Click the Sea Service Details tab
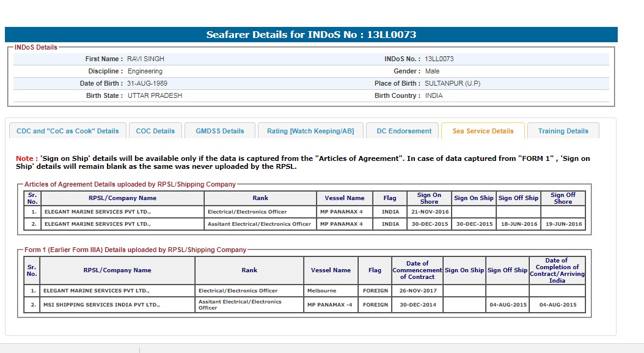 tap(483, 131)
